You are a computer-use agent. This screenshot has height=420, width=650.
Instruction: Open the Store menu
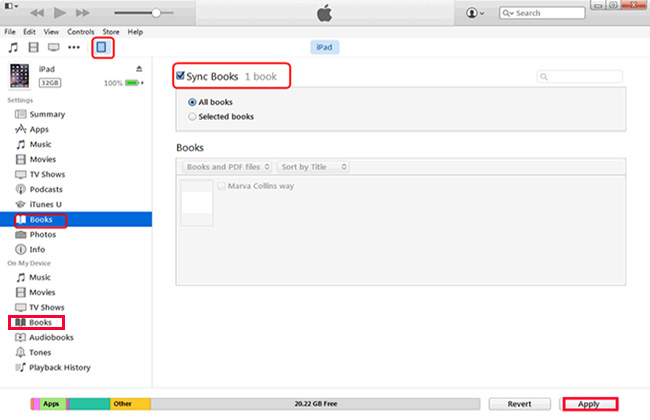tap(111, 32)
